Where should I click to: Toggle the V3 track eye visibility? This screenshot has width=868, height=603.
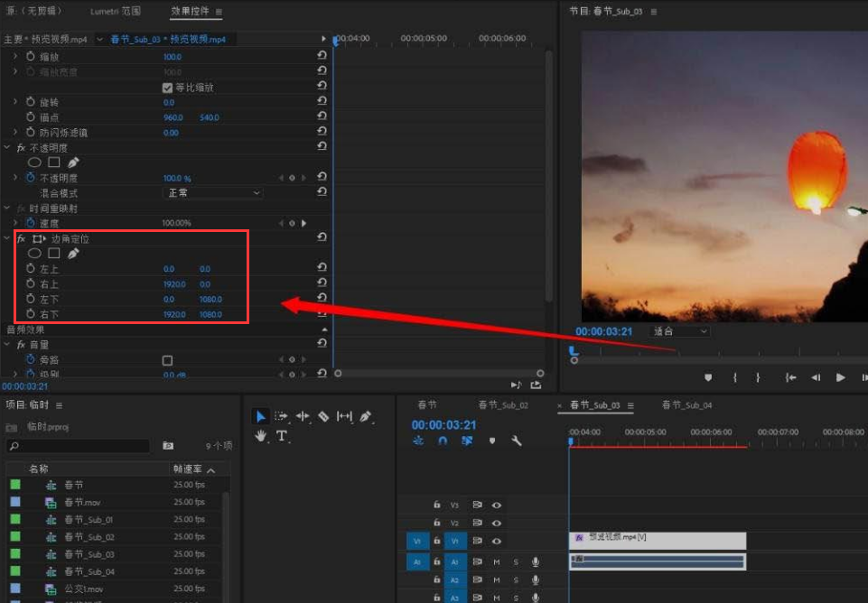click(496, 506)
